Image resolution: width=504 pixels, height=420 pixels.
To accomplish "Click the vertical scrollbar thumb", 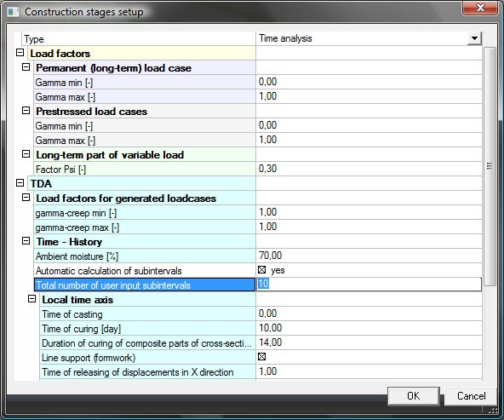I will point(490,166).
